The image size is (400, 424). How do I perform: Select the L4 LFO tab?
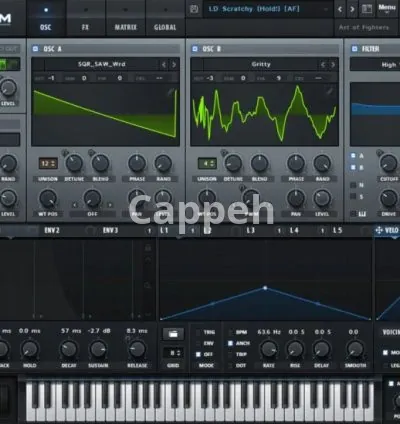[294, 230]
